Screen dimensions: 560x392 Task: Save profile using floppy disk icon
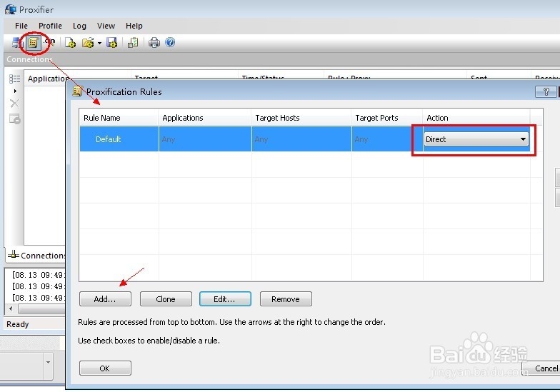click(x=111, y=43)
